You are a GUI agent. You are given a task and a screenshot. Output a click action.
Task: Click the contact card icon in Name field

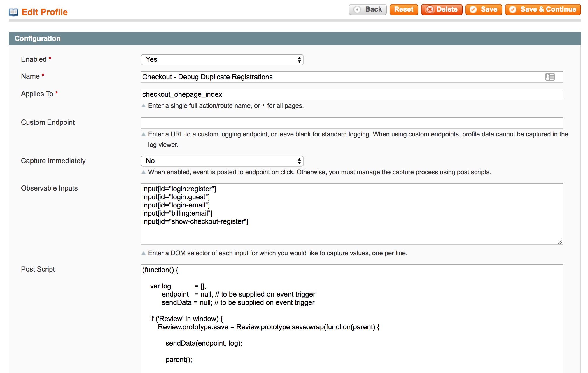(550, 77)
